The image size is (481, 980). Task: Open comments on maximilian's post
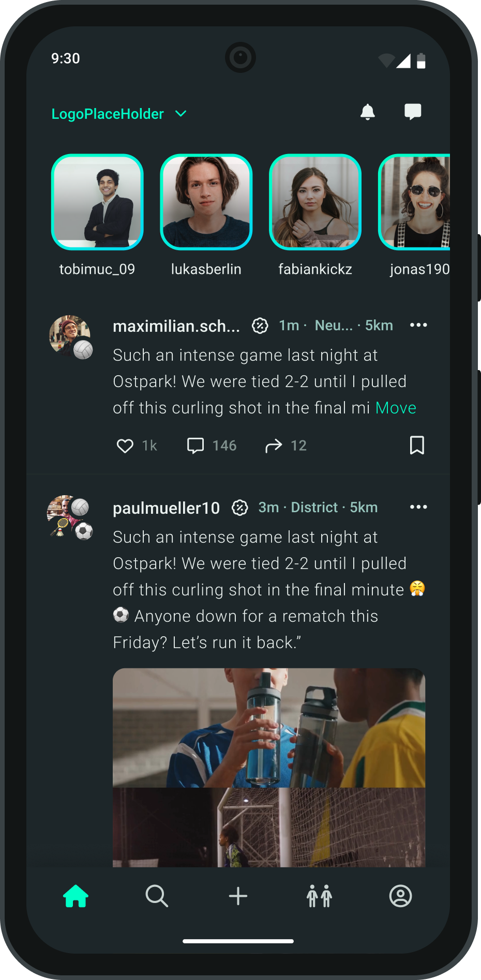point(196,446)
